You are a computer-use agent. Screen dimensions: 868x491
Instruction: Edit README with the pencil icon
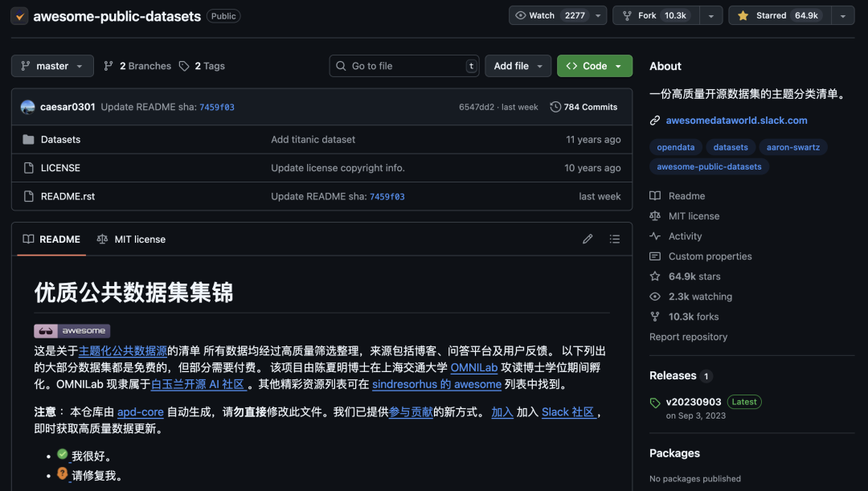click(588, 239)
